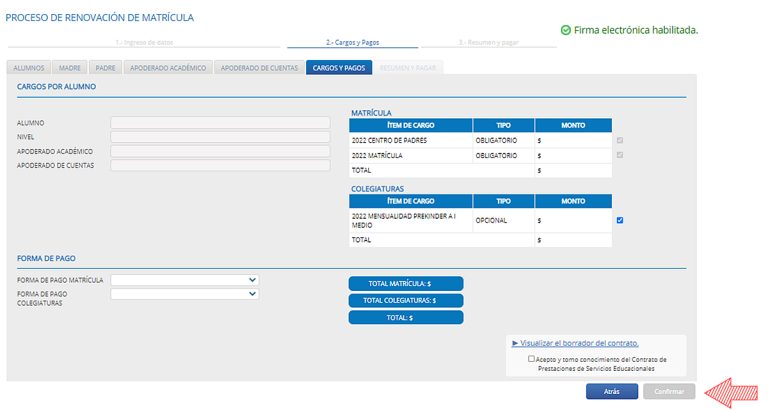Click the Total Colegiaturas summary button
The image size is (768, 410).
[x=406, y=300]
